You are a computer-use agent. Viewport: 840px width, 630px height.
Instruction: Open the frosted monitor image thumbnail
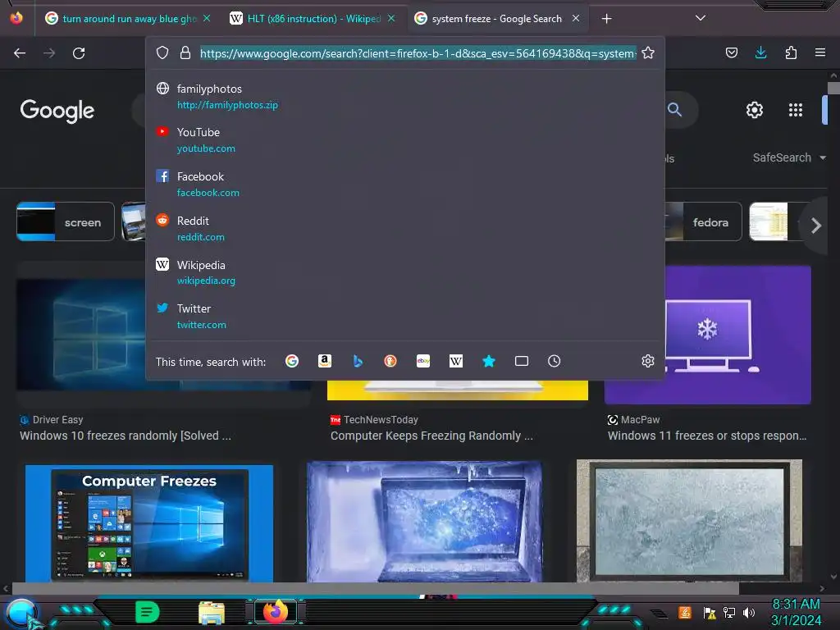689,521
